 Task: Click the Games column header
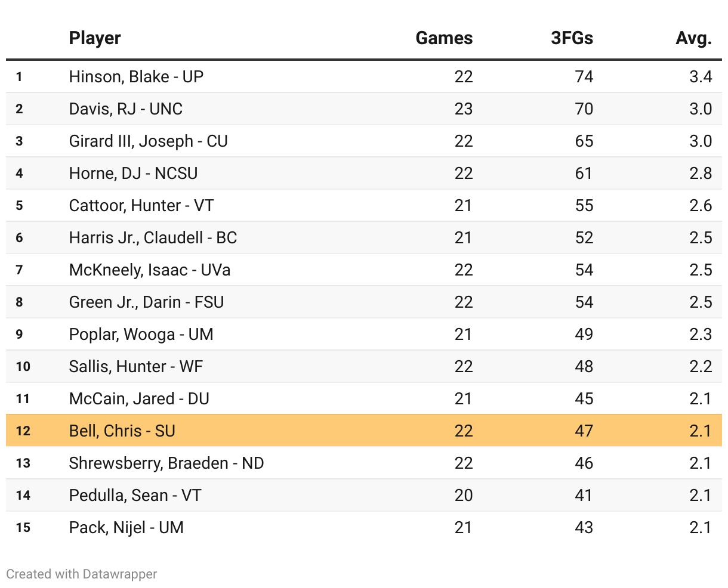444,38
